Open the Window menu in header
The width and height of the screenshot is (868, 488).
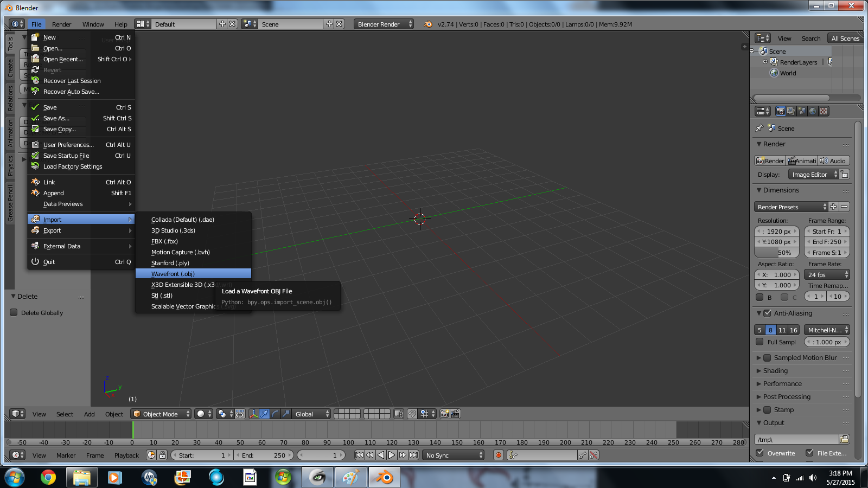pyautogui.click(x=93, y=24)
